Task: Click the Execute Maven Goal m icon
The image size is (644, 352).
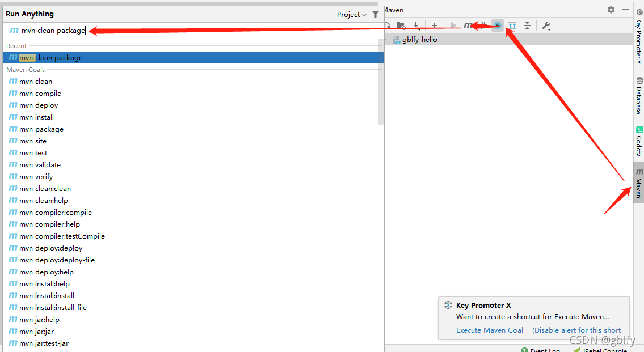Action: pos(468,26)
